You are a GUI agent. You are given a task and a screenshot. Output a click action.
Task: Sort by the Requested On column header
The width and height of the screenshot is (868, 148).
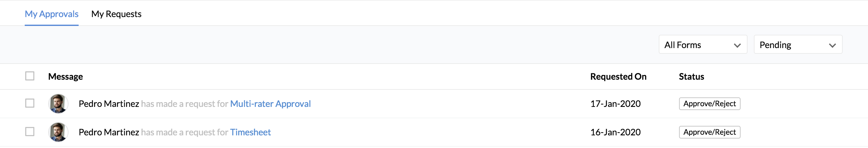pos(618,77)
